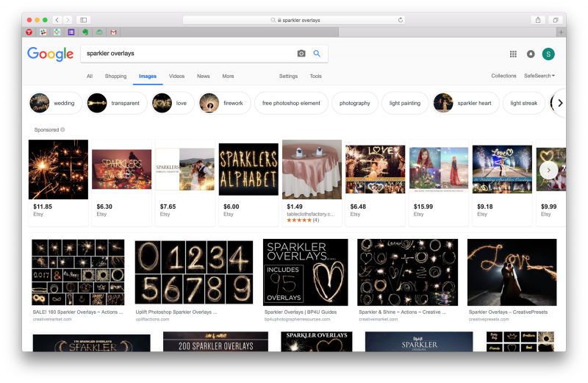
Task: Open the Google apps grid icon
Action: coord(513,54)
